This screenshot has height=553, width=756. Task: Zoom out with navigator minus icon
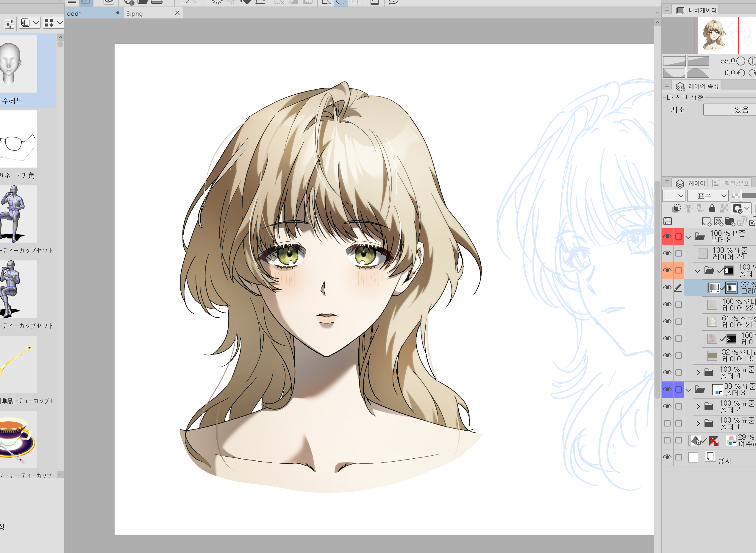click(741, 61)
